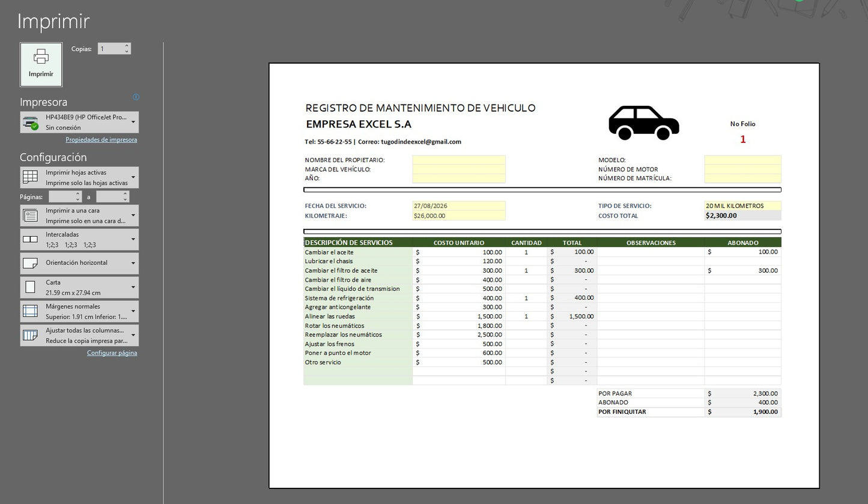The height and width of the screenshot is (504, 868).
Task: Click the 'POR FINIQUITAR' total label
Action: coord(622,412)
